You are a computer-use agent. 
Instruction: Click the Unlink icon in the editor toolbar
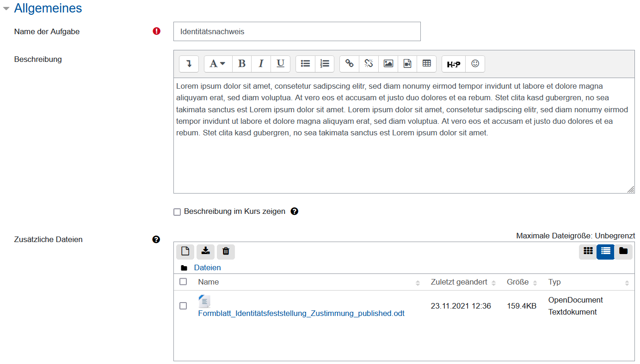369,64
